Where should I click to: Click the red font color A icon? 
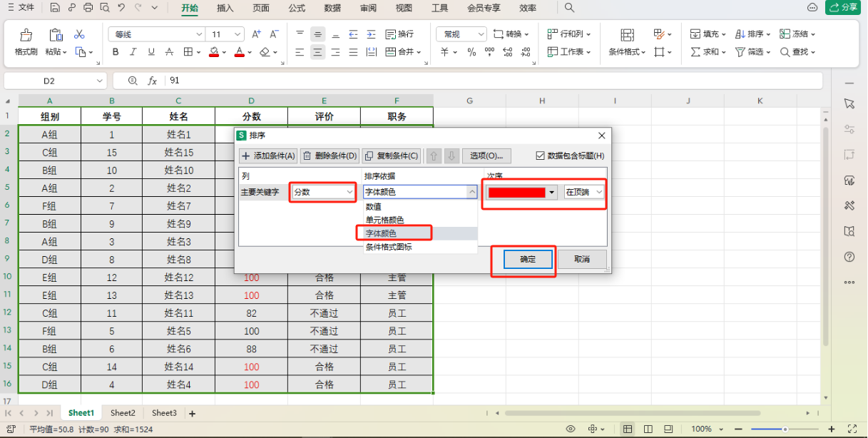click(x=240, y=52)
